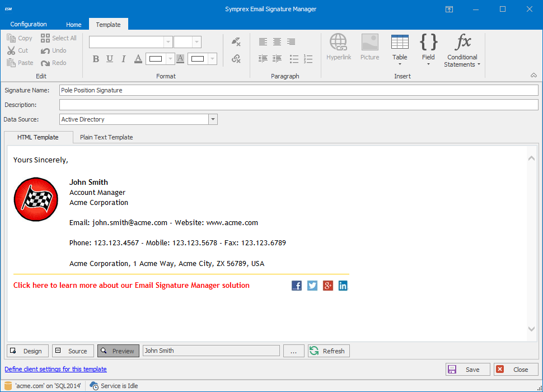The width and height of the screenshot is (543, 392).
Task: Click the Signature Name input field
Action: pyautogui.click(x=298, y=90)
